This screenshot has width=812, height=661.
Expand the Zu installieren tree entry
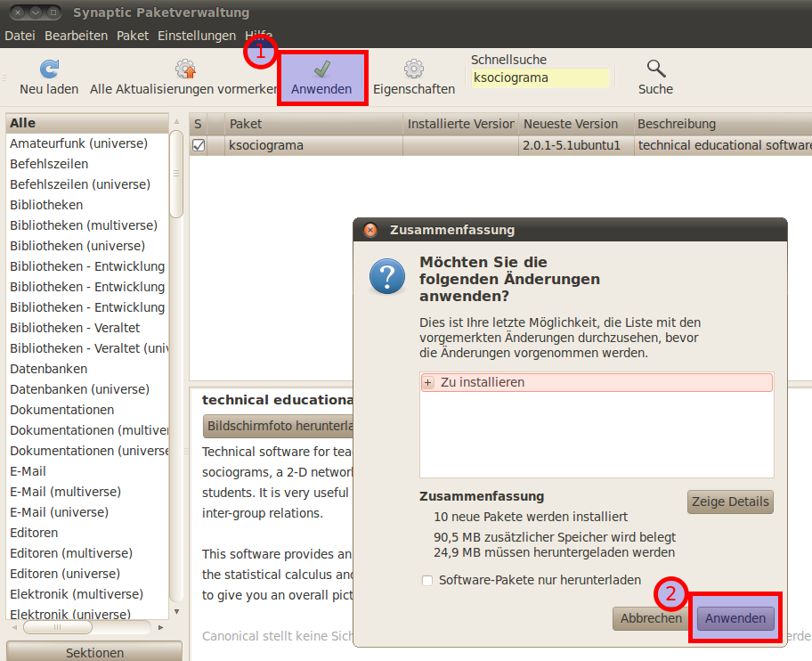(x=428, y=382)
